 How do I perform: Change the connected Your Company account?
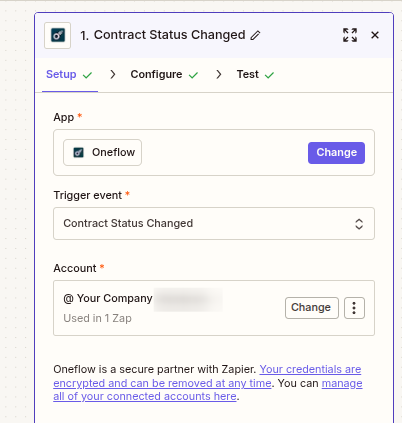(312, 308)
